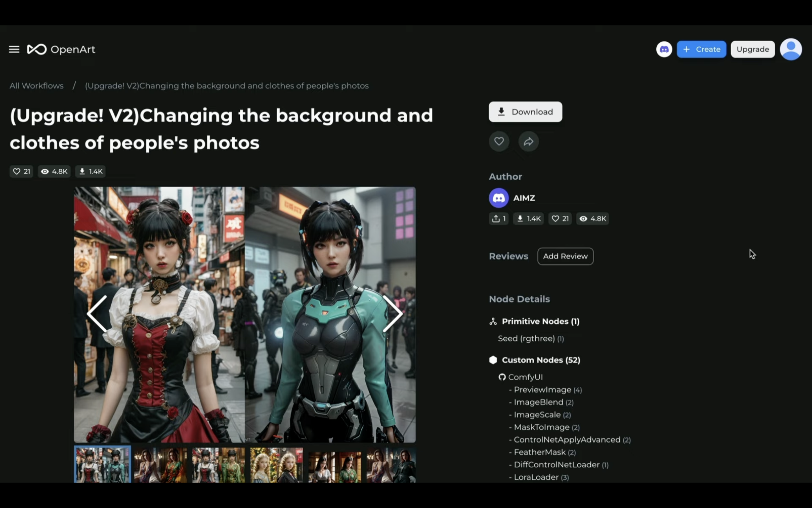Open the ComfyUI GitHub link
Image resolution: width=812 pixels, height=508 pixels.
pyautogui.click(x=526, y=377)
